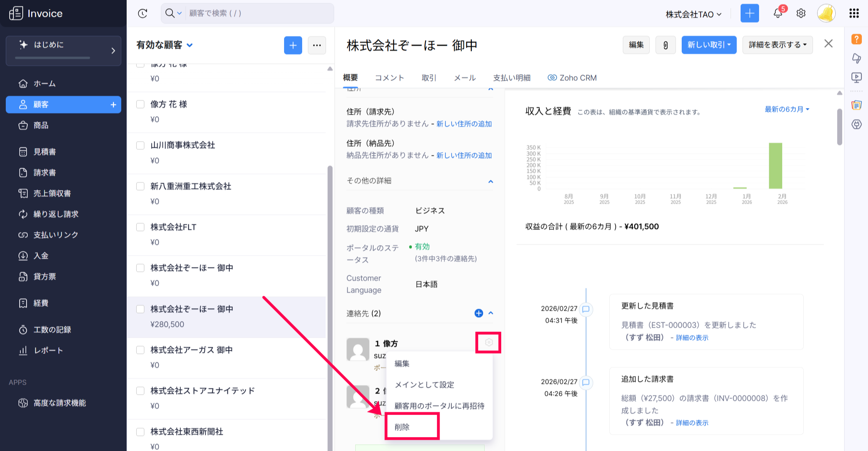This screenshot has height=451, width=868.
Task: Click the recent history clock icon
Action: click(x=142, y=13)
